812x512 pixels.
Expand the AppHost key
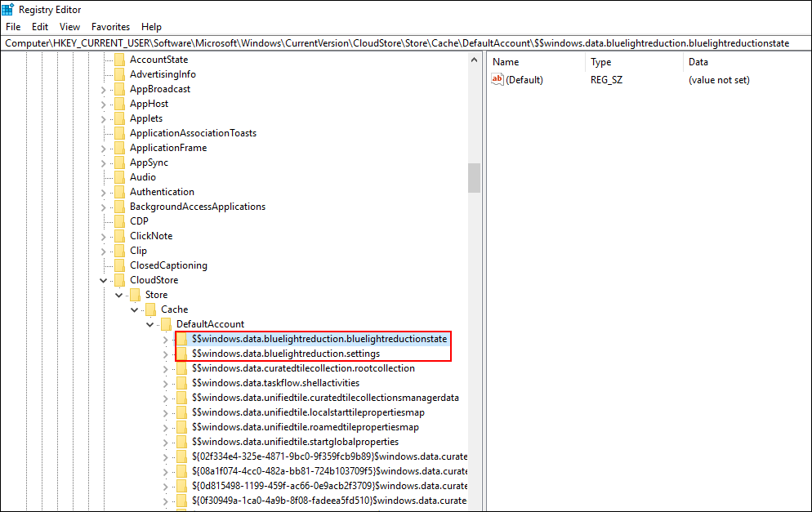[x=104, y=104]
